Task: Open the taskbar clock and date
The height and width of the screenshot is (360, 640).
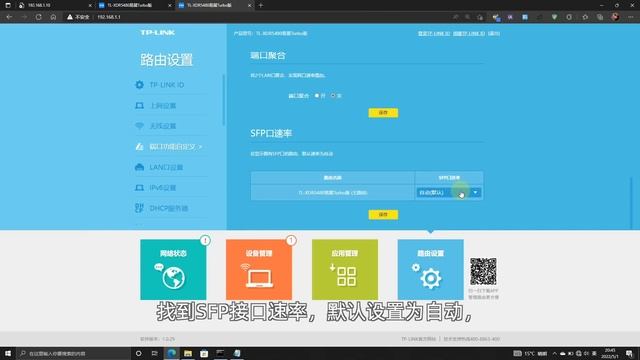Action: click(x=609, y=353)
